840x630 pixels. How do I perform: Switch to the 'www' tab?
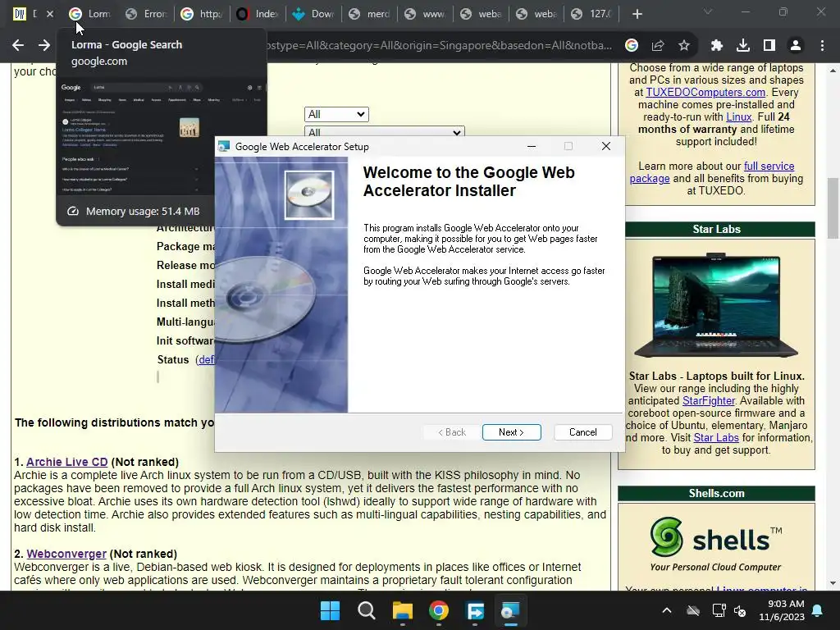click(426, 14)
